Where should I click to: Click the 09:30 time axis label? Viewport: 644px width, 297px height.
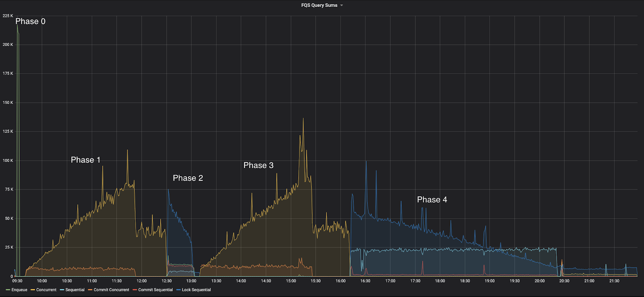(x=17, y=281)
